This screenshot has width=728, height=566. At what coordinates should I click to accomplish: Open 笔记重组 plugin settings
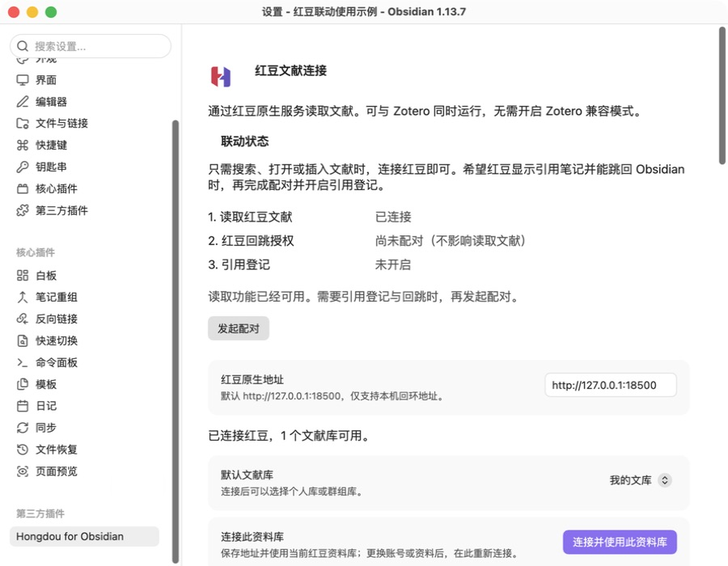tap(84, 298)
